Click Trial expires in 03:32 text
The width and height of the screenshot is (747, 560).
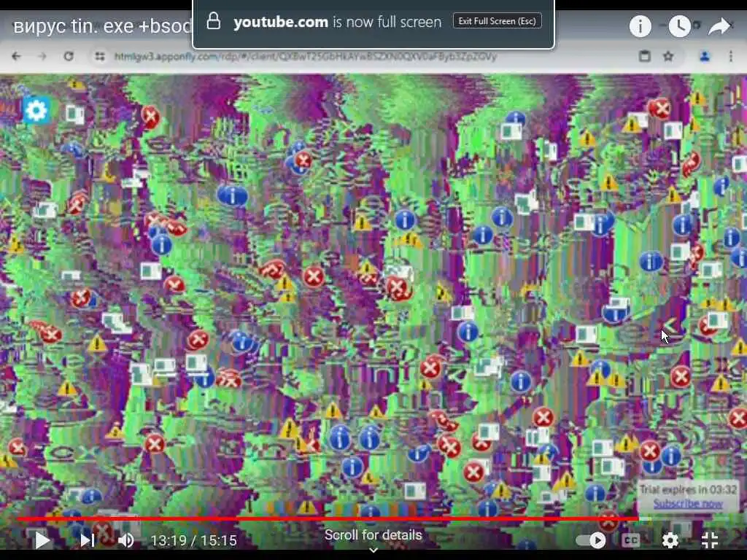tap(688, 489)
